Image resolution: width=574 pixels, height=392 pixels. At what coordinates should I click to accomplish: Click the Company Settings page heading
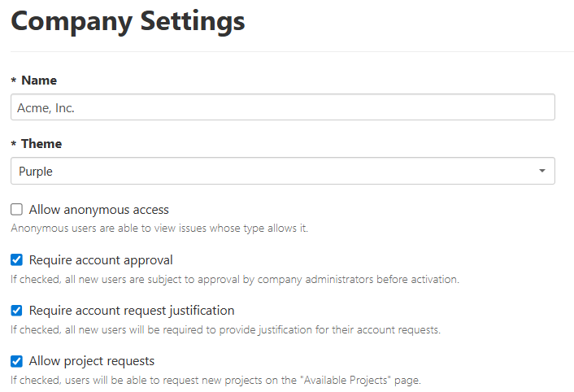coord(128,21)
